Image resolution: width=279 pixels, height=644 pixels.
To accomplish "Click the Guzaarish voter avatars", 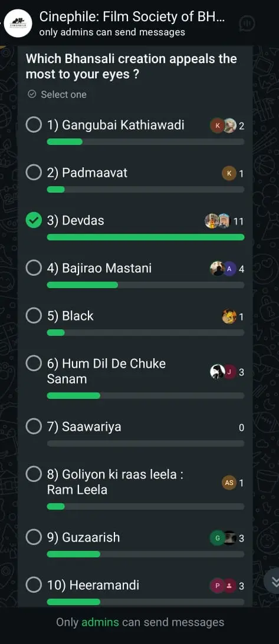I will click(224, 537).
